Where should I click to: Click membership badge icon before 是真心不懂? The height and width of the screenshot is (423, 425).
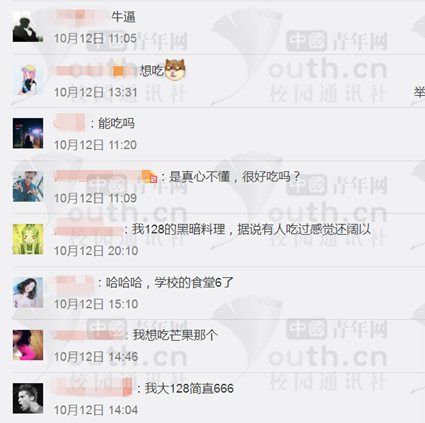click(x=149, y=176)
